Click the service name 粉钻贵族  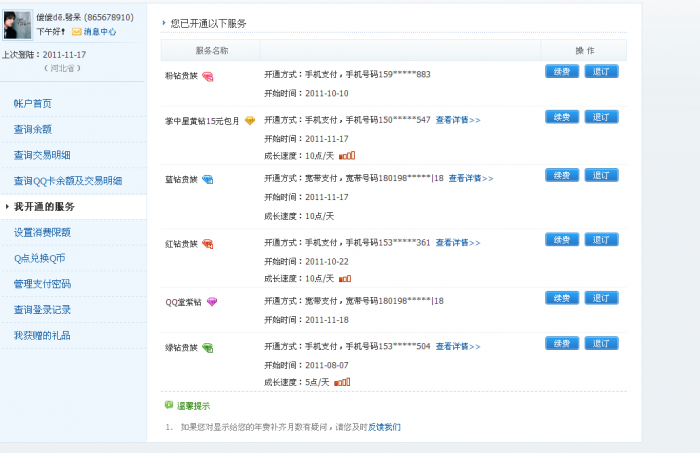coord(181,76)
